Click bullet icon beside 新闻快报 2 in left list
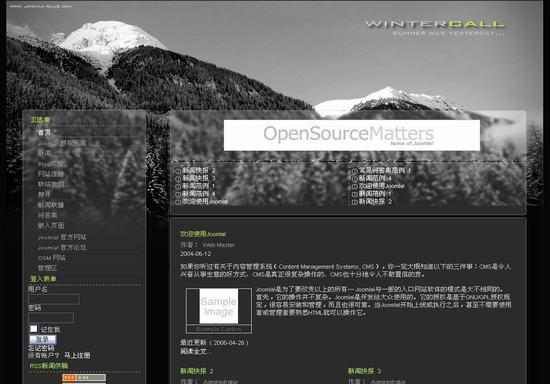Screen dimensions: 550x384 [178, 171]
